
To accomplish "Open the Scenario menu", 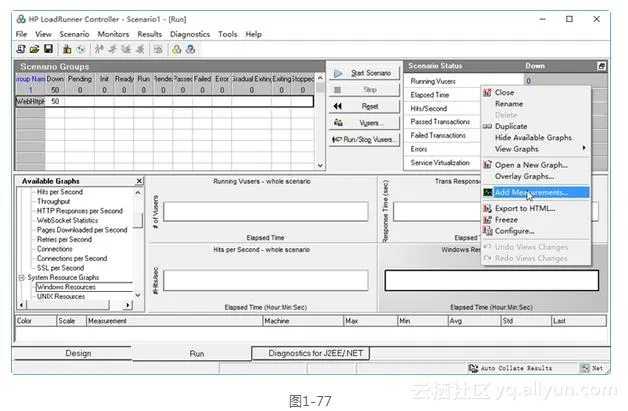I will tap(74, 34).
